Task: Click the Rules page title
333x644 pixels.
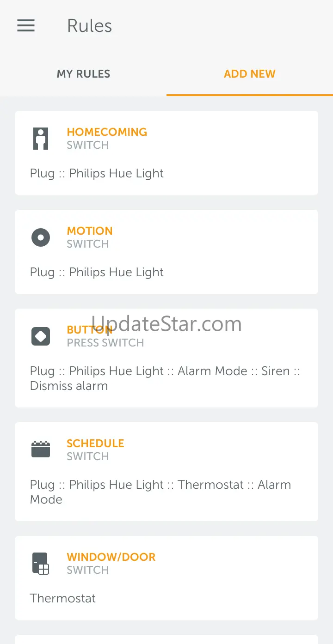Action: click(89, 26)
